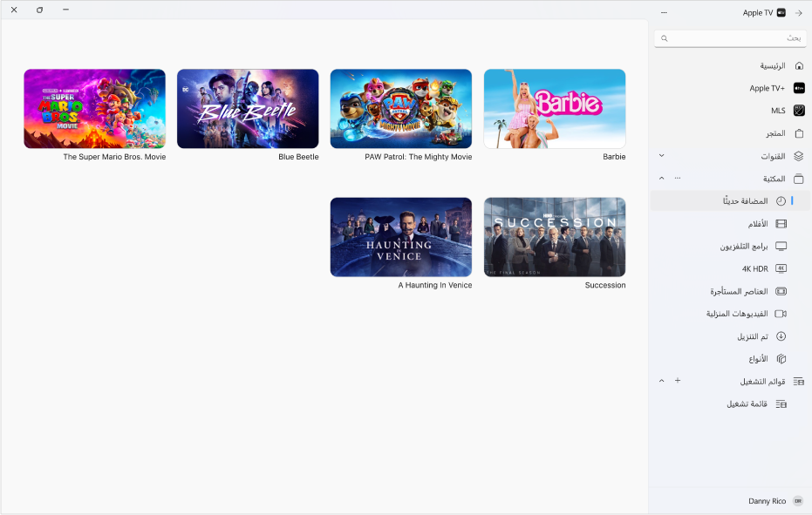Screen dimensions: 812x515
Task: Select Recently Added in the library
Action: [x=730, y=200]
